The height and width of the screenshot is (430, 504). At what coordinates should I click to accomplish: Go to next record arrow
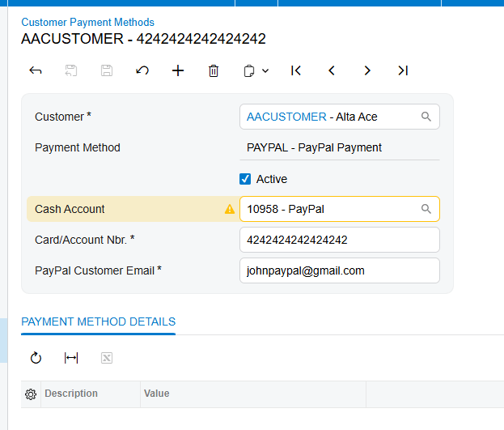tap(367, 70)
